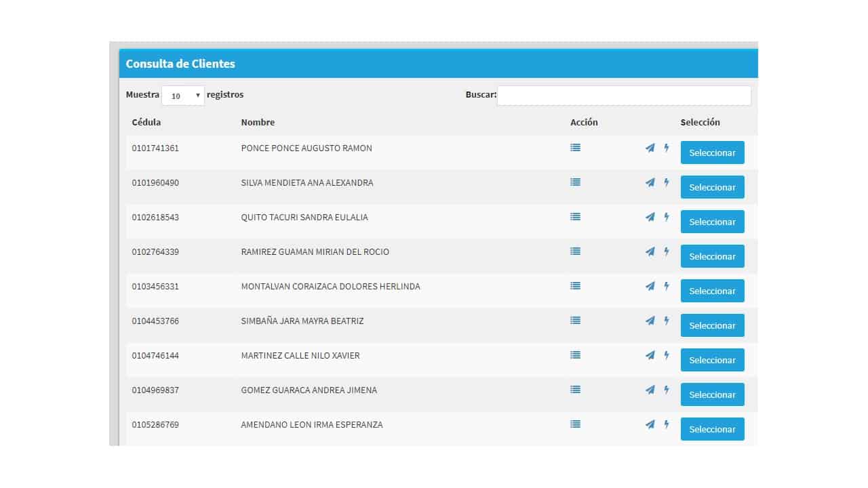Select client MARTINEZ CALLE NILO XAVIER with Seleccionar
The image size is (868, 488).
[712, 360]
